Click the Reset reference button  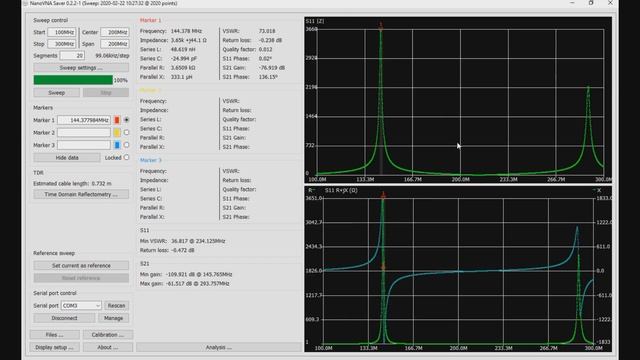click(81, 278)
